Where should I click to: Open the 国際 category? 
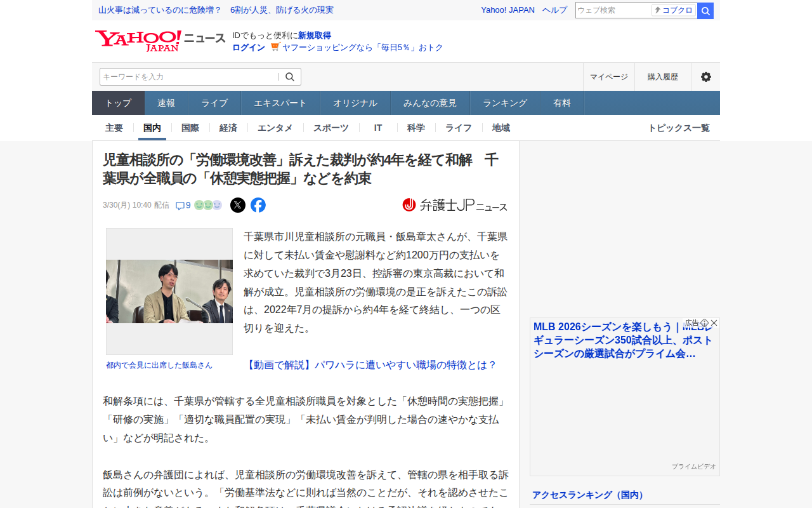pyautogui.click(x=190, y=128)
